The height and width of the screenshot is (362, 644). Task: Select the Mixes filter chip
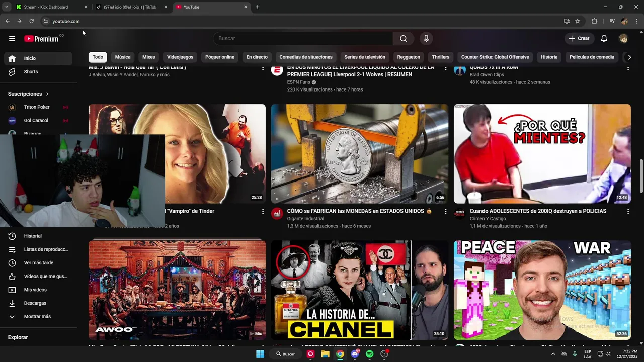(149, 57)
